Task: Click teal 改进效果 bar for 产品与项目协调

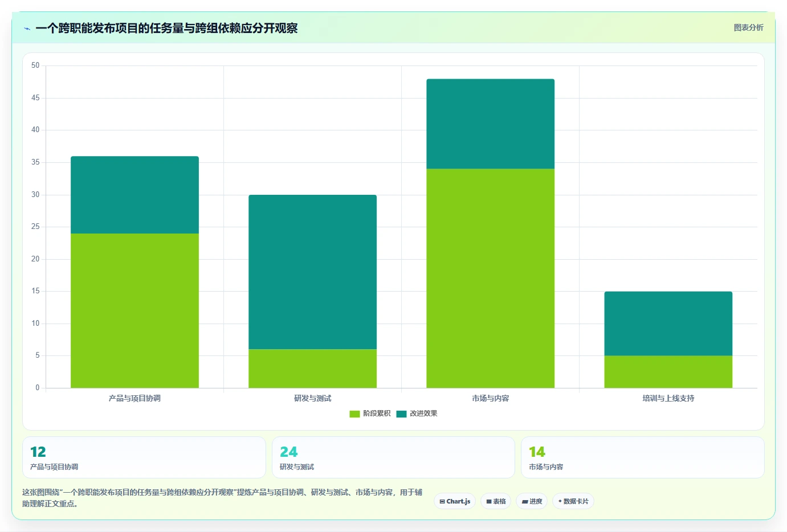Action: click(x=134, y=195)
